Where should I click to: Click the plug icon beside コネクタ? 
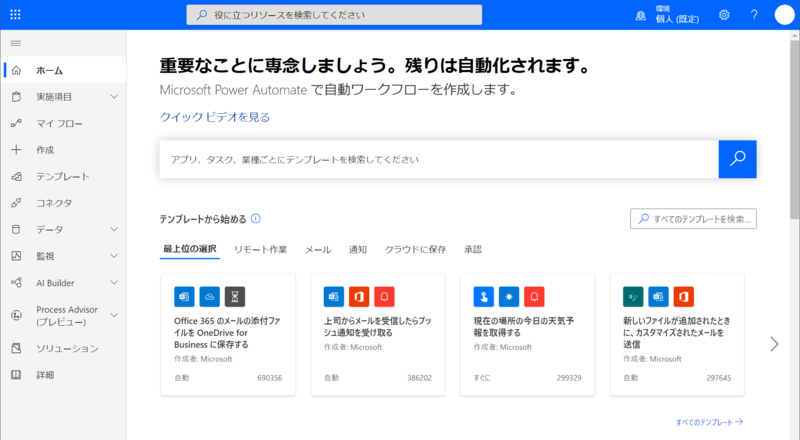point(16,203)
